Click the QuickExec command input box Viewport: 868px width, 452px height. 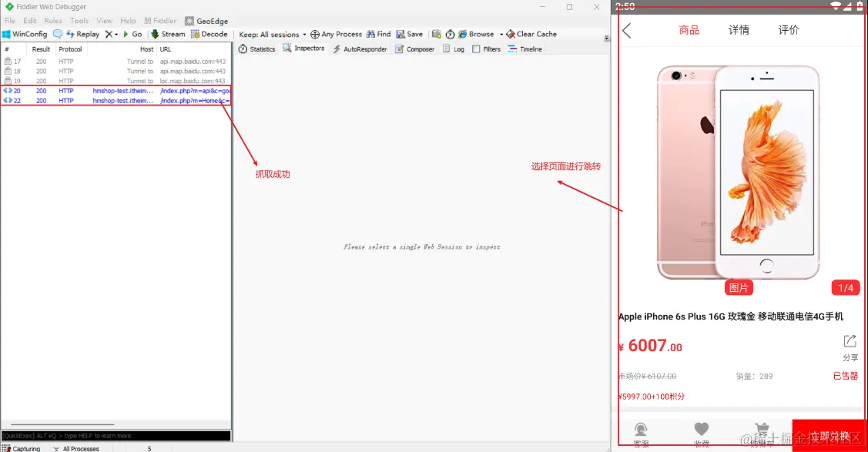[x=116, y=435]
